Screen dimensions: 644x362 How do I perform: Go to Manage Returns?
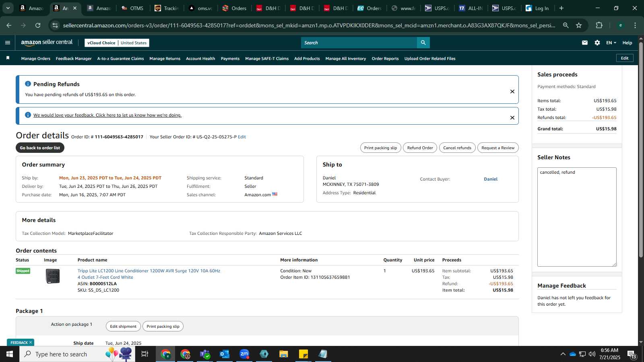coord(165,59)
